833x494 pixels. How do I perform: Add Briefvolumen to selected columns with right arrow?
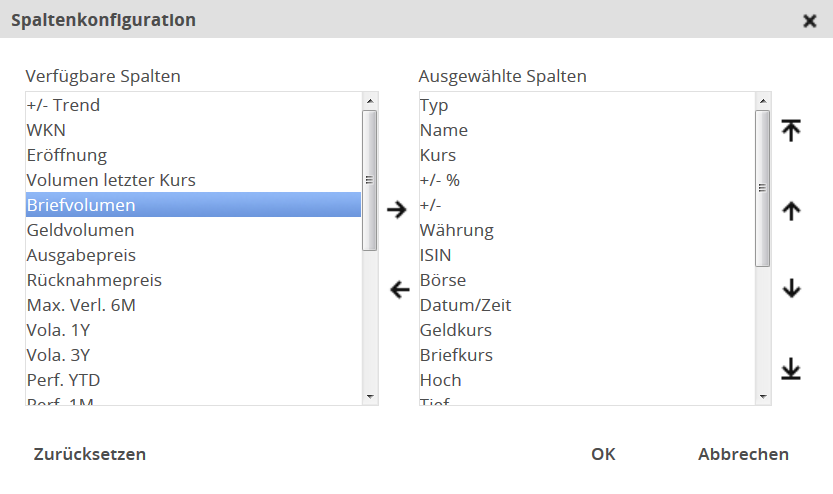[x=398, y=210]
